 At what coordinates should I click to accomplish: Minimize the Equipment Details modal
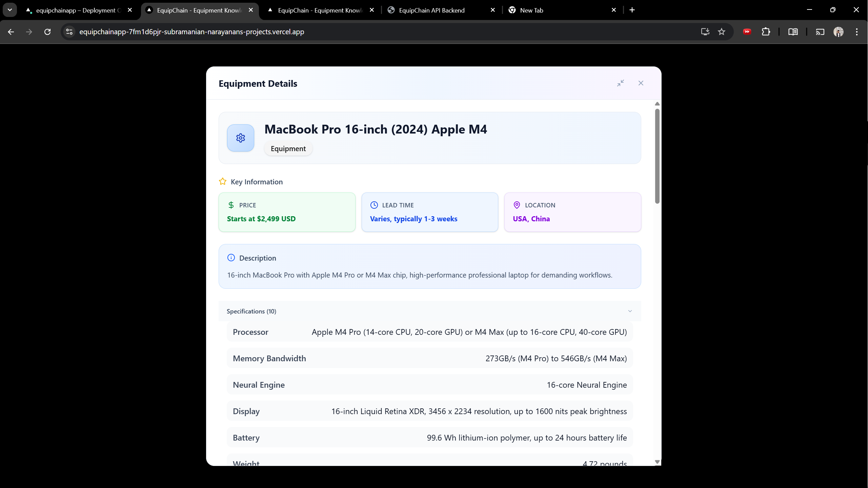click(620, 83)
